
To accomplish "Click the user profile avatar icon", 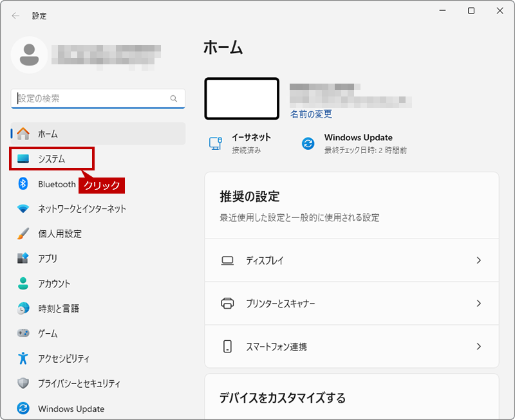I will point(29,55).
